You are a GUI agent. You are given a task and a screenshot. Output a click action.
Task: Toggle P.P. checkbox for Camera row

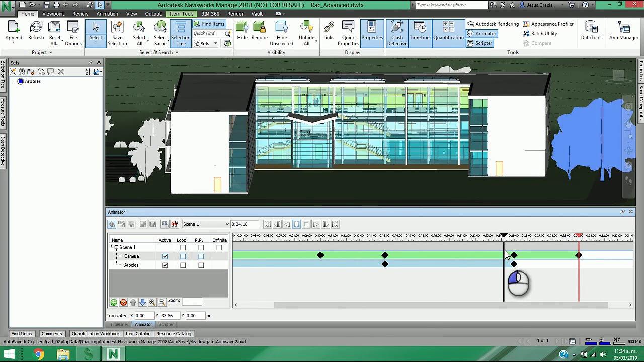[201, 256]
